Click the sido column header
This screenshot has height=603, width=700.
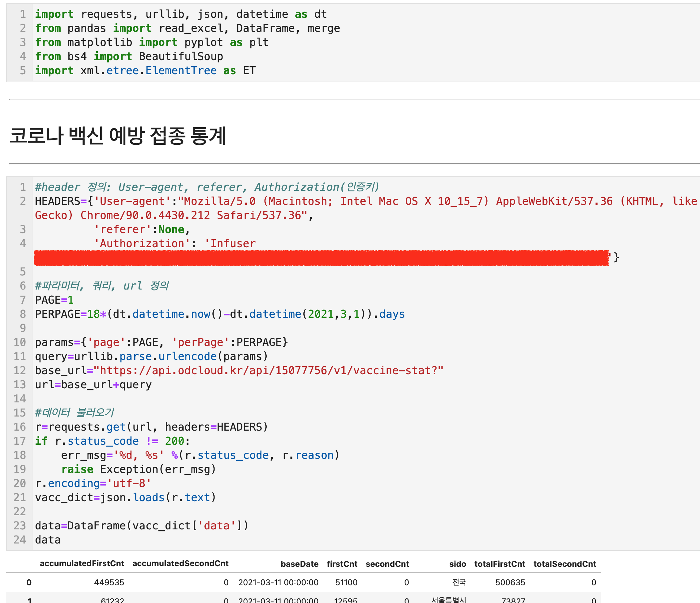point(458,564)
